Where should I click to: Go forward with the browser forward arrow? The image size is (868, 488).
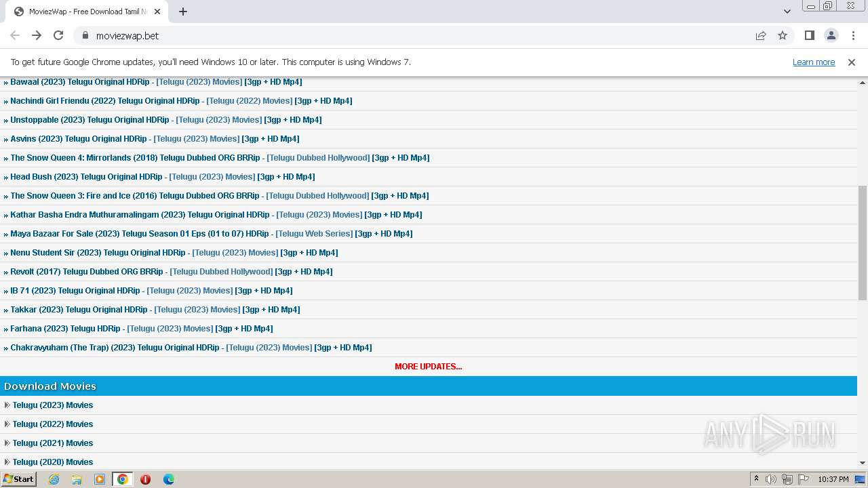37,35
